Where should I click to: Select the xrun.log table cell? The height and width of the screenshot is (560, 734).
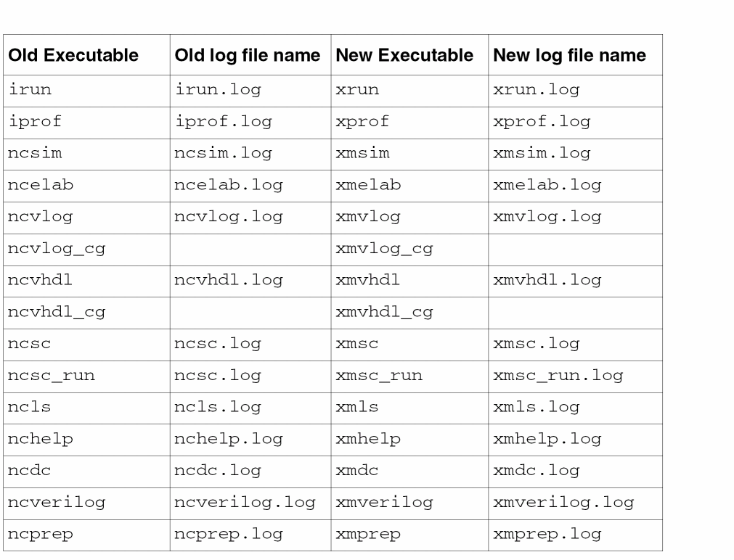tap(536, 90)
